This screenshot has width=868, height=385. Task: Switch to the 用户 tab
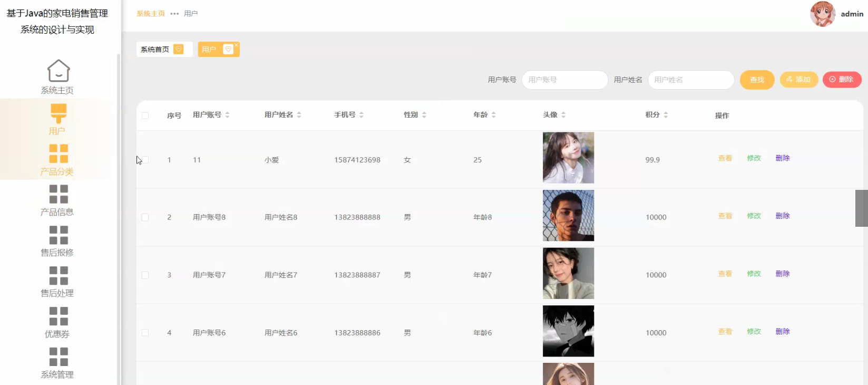[x=218, y=49]
